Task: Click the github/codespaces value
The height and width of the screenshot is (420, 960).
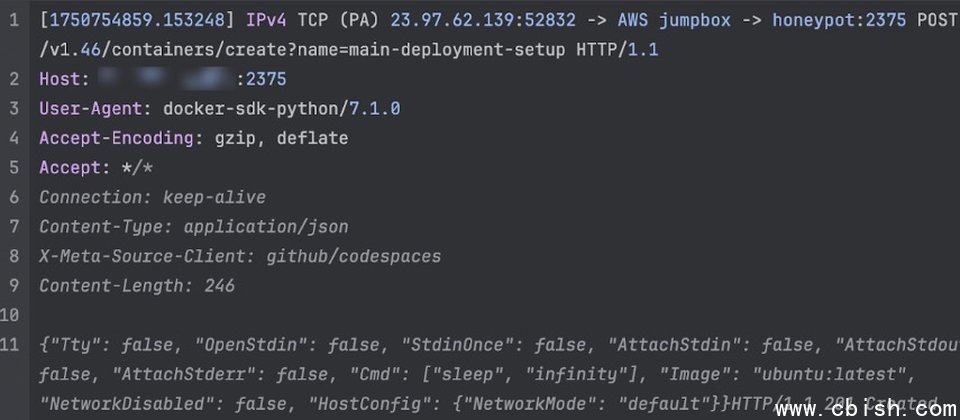Action: coord(354,256)
